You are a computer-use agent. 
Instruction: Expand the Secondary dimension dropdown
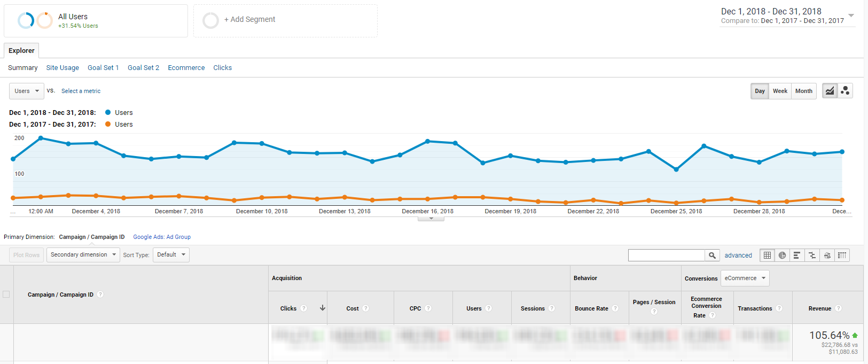pos(83,255)
